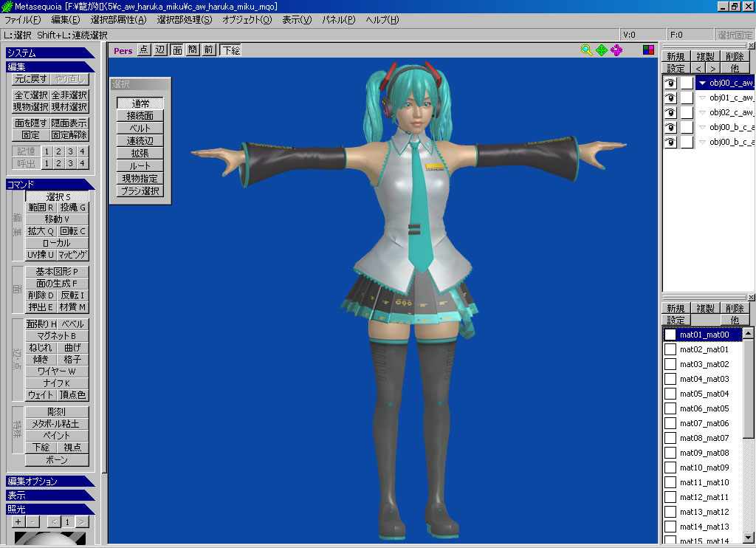Open the オブジェクト(O) menu
This screenshot has height=548, width=756.
[247, 20]
